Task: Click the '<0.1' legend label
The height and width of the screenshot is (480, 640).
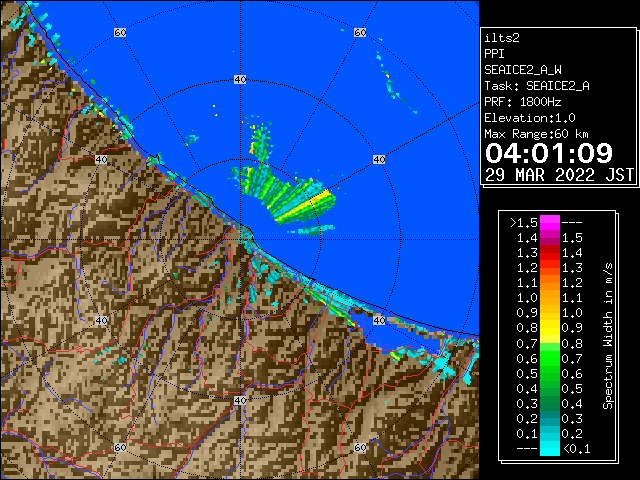Action: [577, 449]
